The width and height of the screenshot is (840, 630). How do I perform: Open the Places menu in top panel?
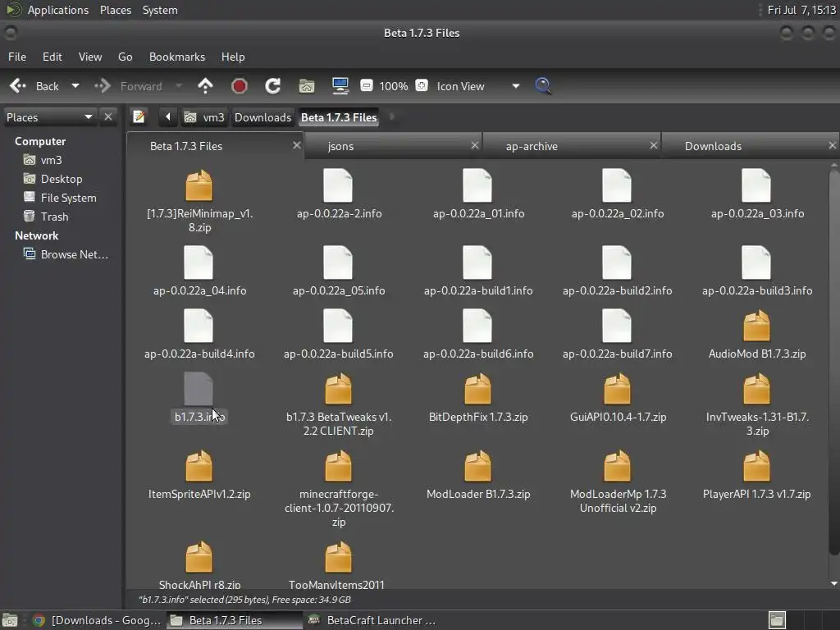click(115, 10)
